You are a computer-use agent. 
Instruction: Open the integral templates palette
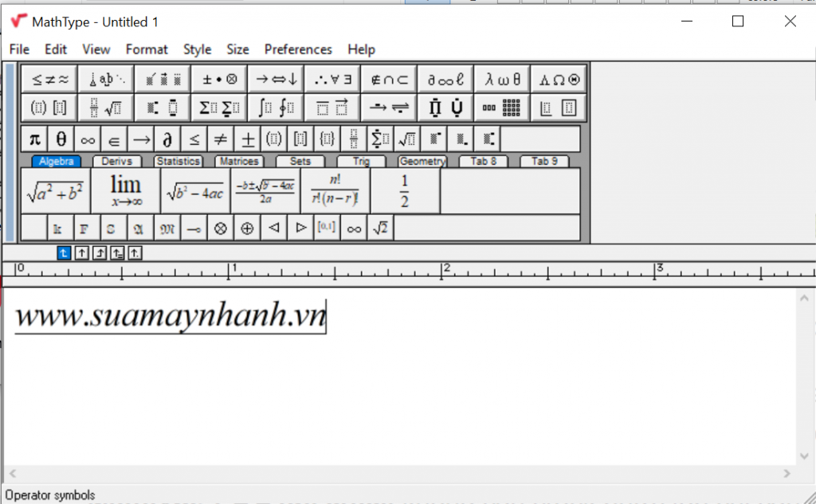(x=276, y=107)
